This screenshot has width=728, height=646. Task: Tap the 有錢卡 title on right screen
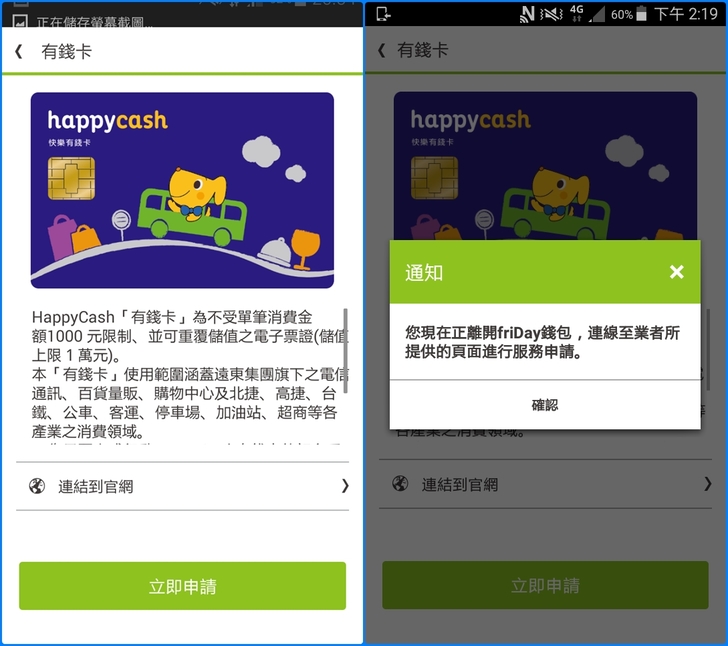tap(422, 50)
